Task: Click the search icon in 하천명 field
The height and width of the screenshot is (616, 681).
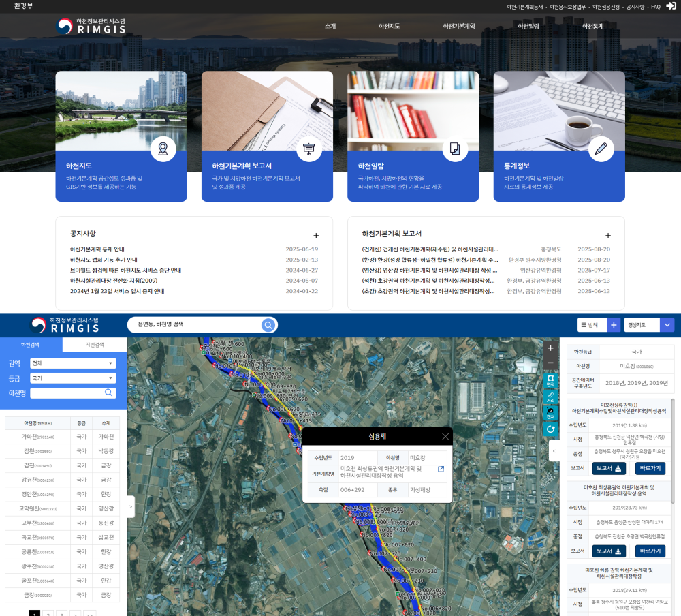Action: [x=108, y=393]
